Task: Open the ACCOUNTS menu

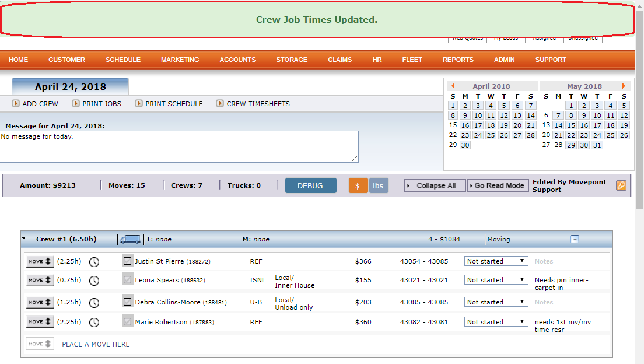Action: pyautogui.click(x=238, y=60)
